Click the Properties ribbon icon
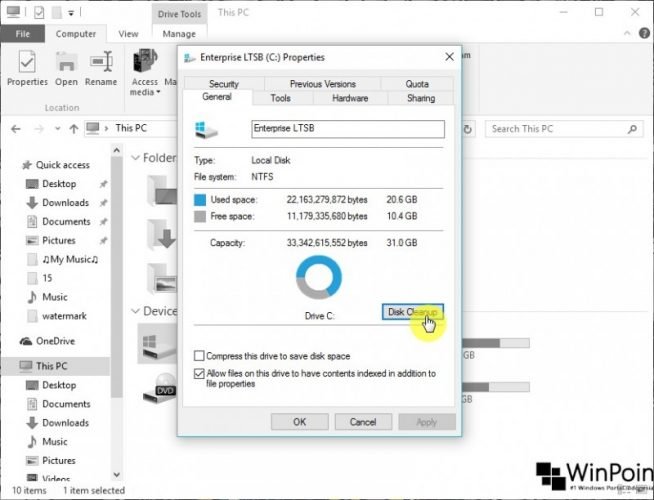This screenshot has width=654, height=500. 27,68
